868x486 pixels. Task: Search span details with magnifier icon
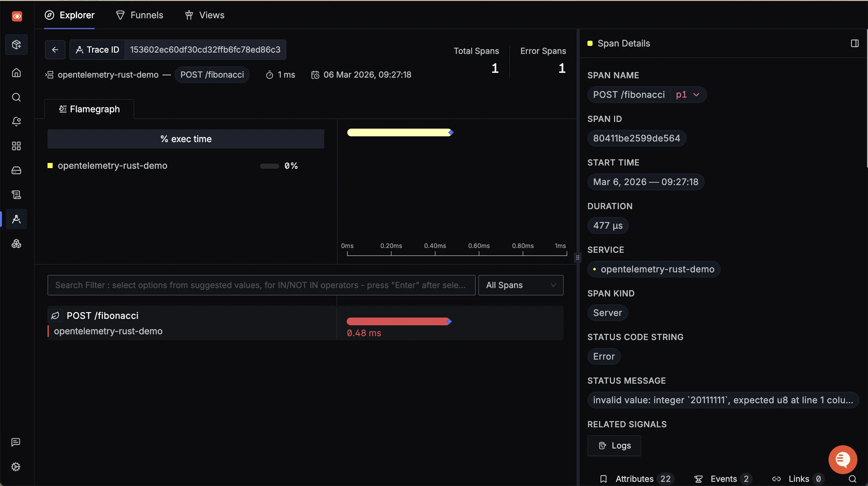(x=852, y=479)
